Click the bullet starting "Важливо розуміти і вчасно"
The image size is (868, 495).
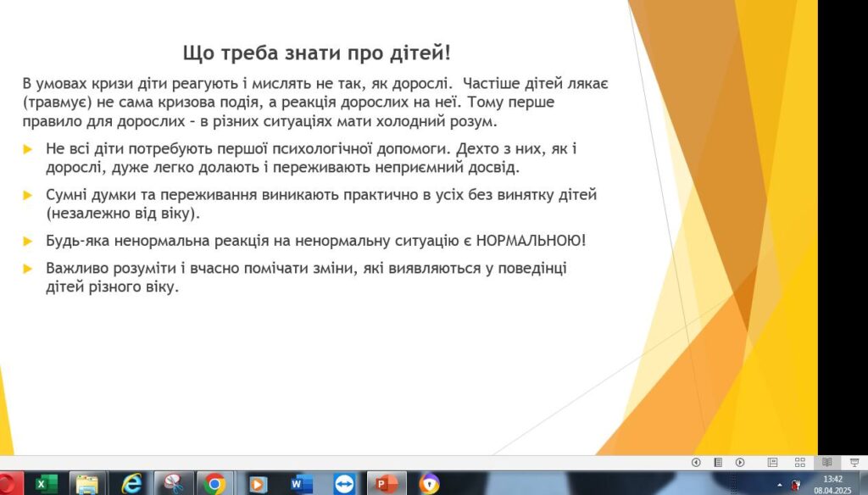point(306,277)
